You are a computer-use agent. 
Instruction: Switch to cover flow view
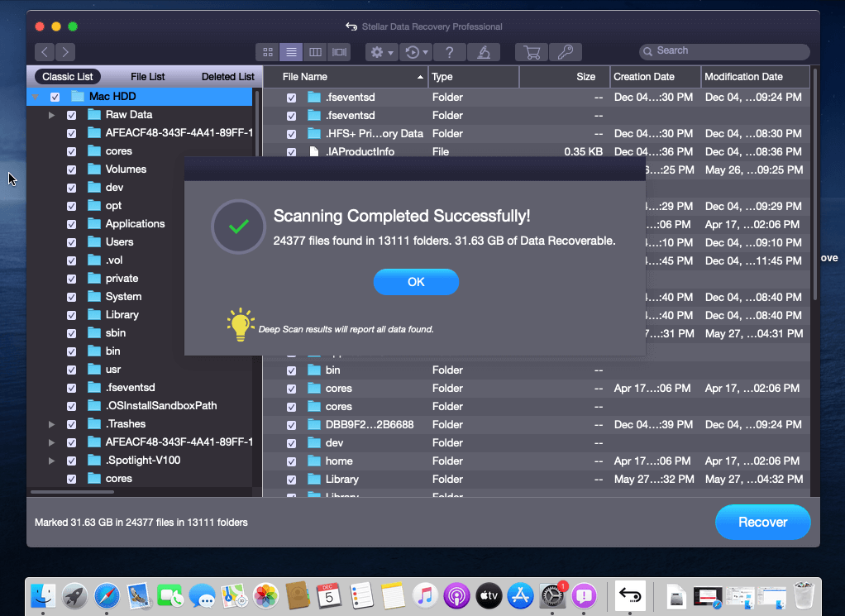340,52
